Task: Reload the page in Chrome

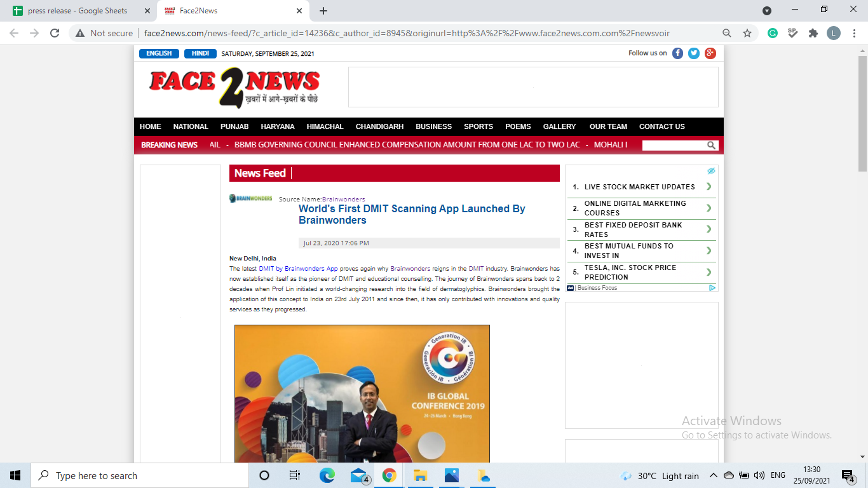Action: (55, 33)
